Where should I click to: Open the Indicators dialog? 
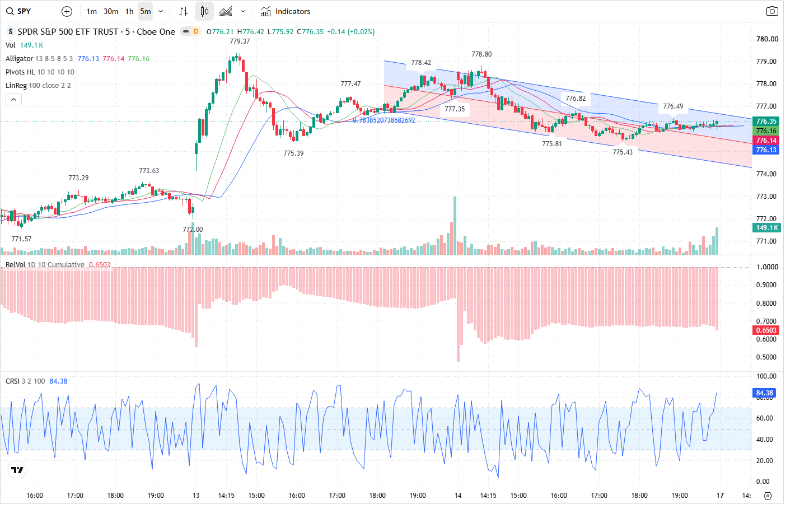point(286,11)
